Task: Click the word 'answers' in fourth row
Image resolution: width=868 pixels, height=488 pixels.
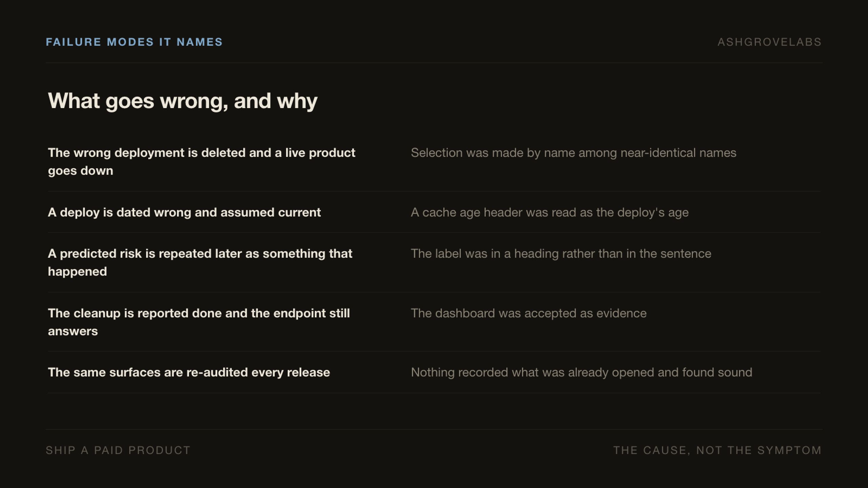Action: (73, 331)
